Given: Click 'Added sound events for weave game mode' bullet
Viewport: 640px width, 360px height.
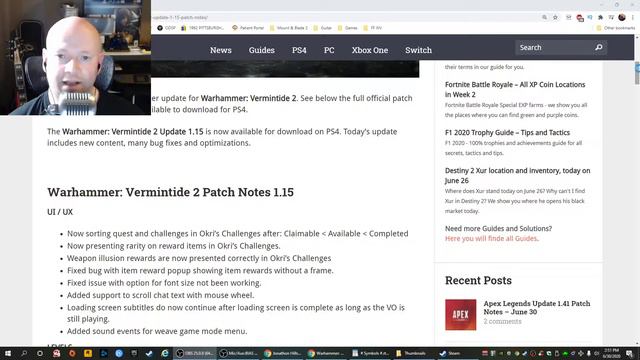Looking at the screenshot, I should click(157, 331).
